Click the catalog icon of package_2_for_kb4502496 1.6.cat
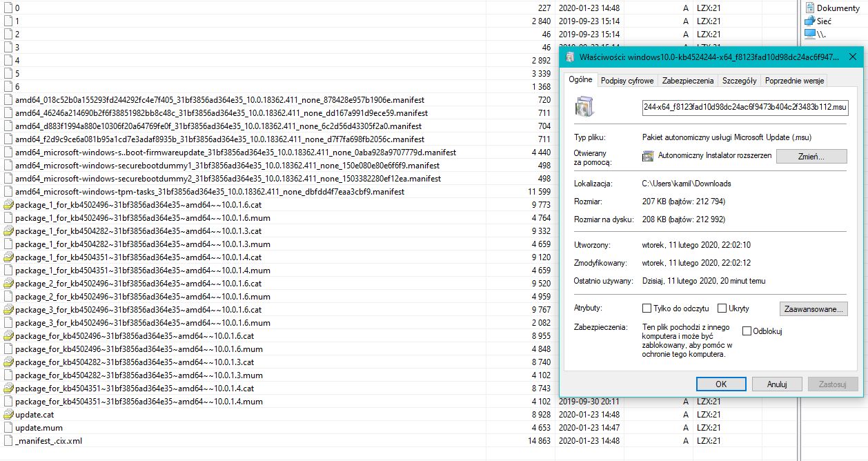Viewport: 868px width, 461px height. point(8,283)
